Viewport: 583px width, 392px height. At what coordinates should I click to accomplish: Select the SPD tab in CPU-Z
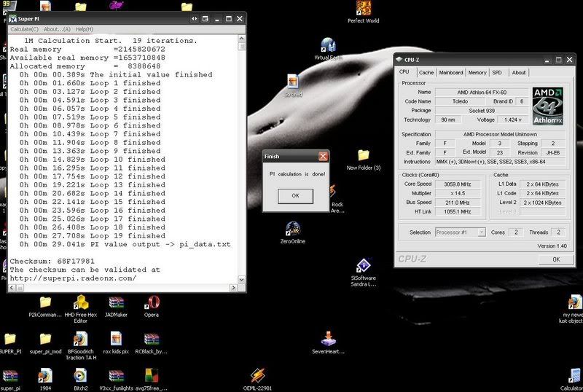pyautogui.click(x=497, y=73)
